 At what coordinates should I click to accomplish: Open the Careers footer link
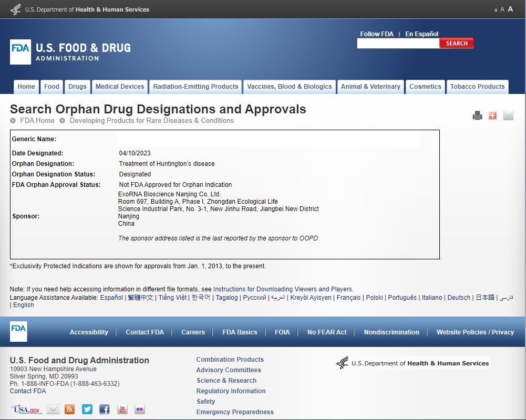193,332
